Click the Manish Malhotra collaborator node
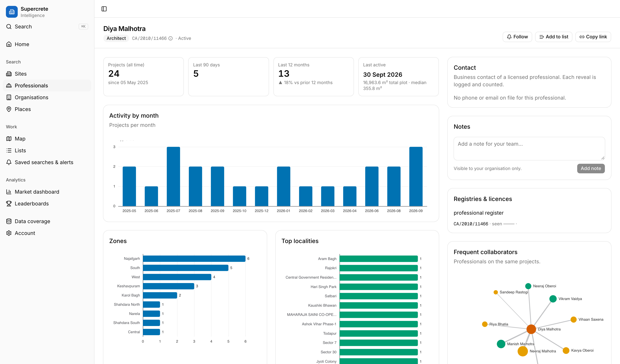Viewport: 620px width, 364px height. coord(501,344)
